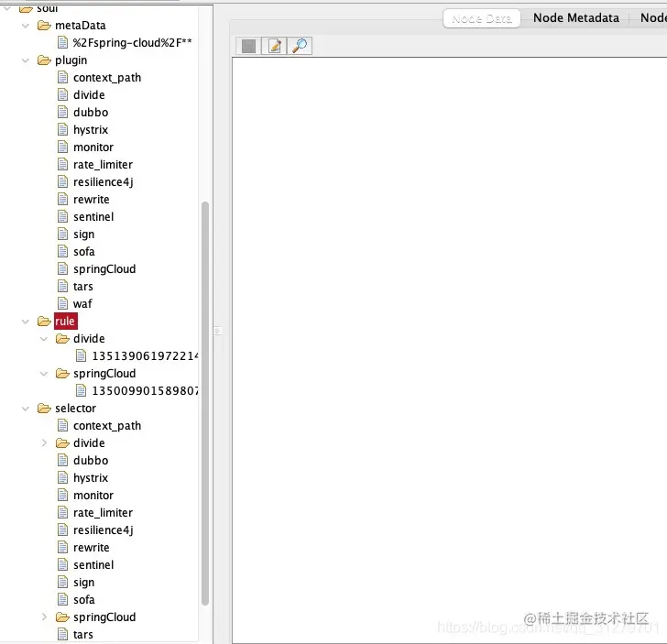Select the dubbo node under plugin

[x=91, y=113]
